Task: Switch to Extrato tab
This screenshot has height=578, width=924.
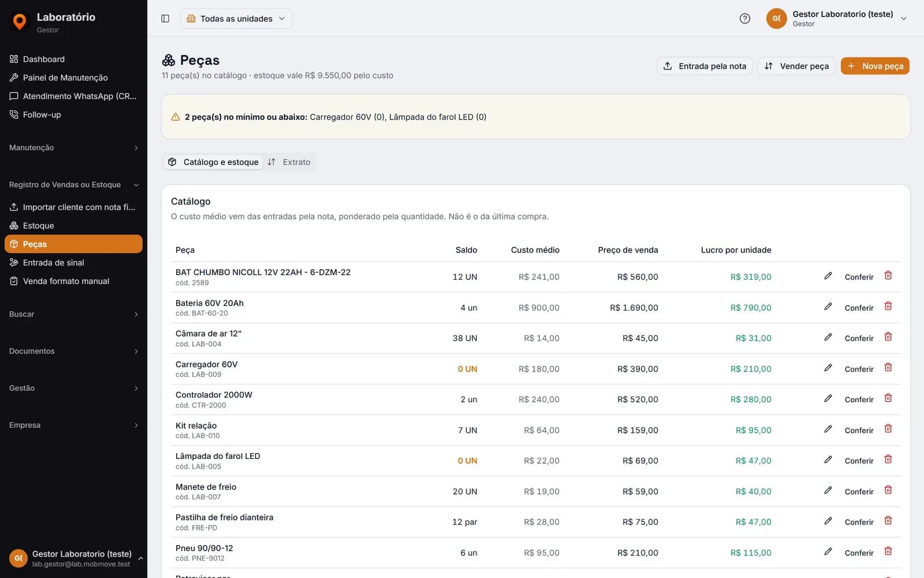Action: tap(289, 162)
